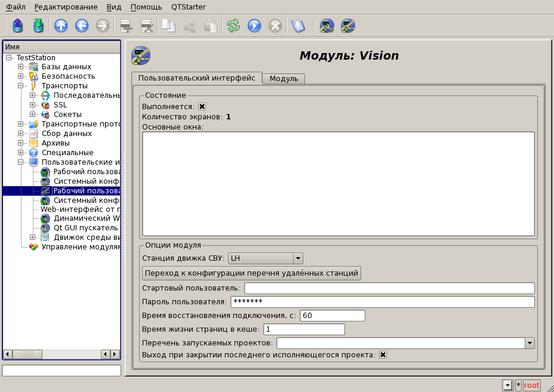This screenshot has width=554, height=392.
Task: Open the Файл menu
Action: (16, 7)
